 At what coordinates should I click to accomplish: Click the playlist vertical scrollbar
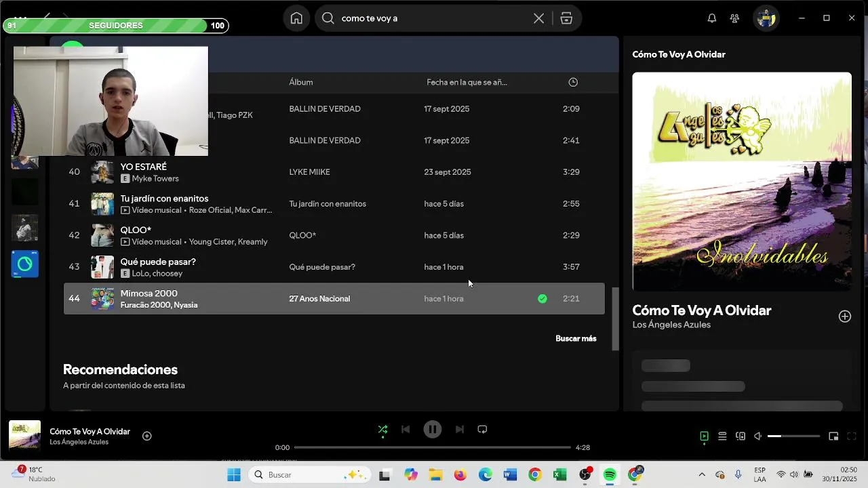pos(616,319)
